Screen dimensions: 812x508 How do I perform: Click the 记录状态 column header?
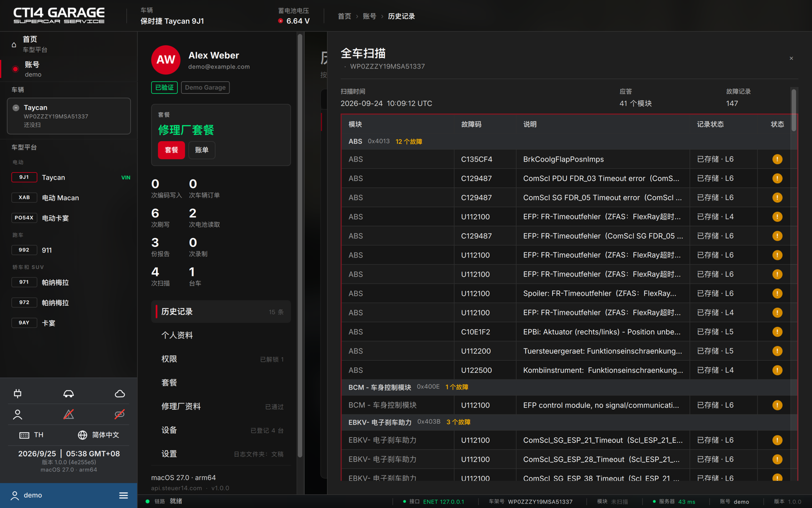[x=710, y=124]
